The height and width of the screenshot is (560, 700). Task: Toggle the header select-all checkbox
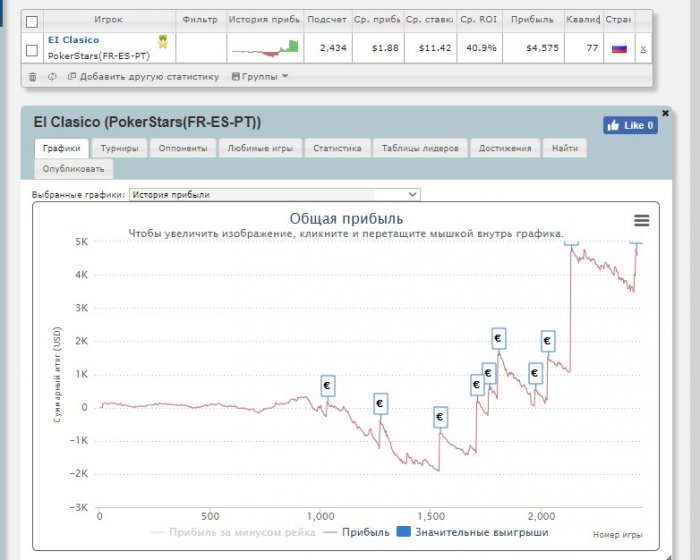coord(32,21)
